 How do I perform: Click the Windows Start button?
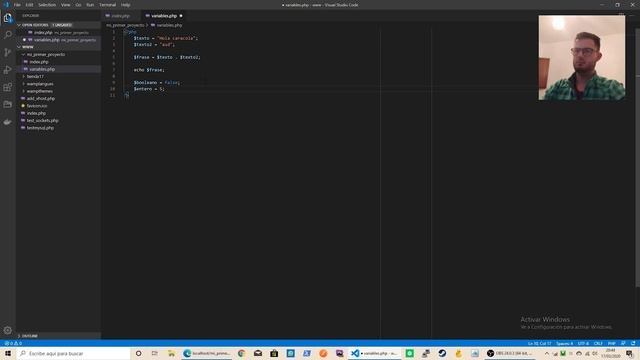8,353
